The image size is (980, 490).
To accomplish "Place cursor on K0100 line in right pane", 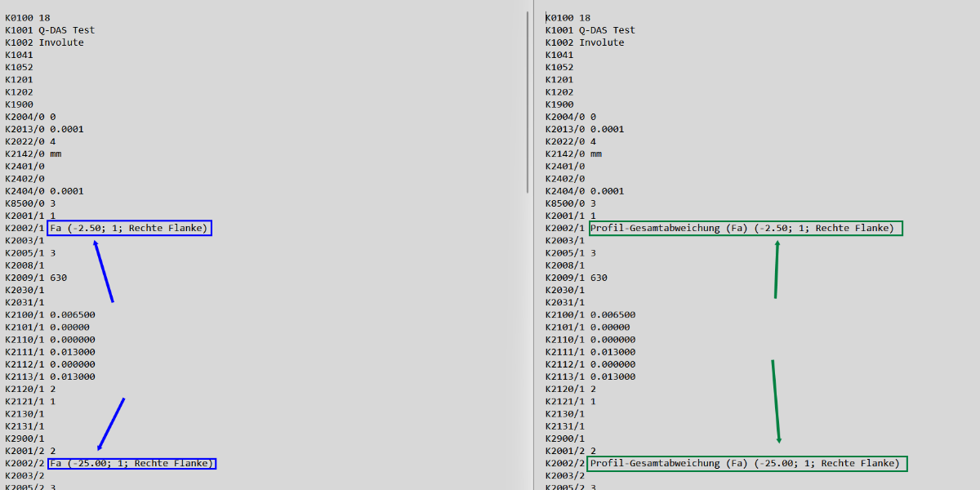I will pos(568,18).
